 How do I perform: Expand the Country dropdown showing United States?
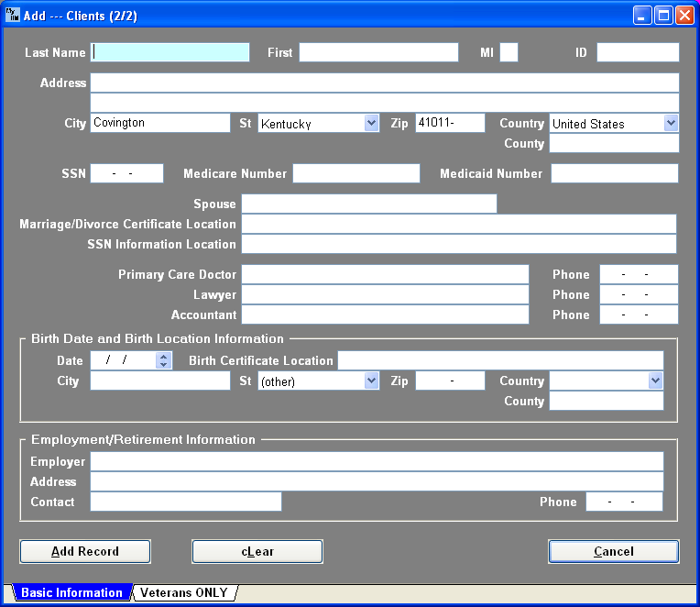[671, 123]
